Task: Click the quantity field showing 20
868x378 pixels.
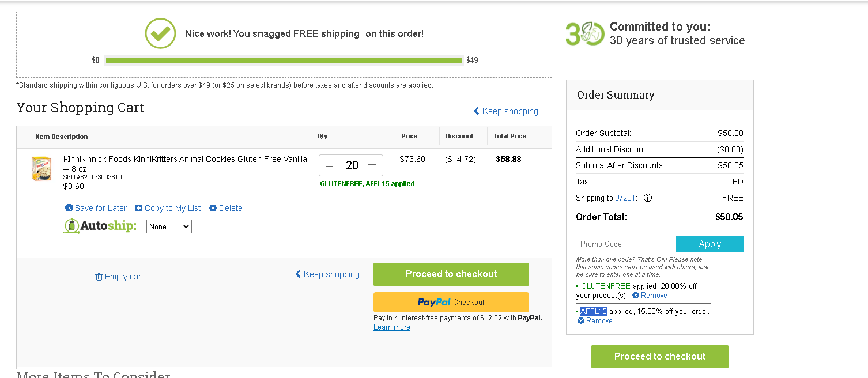Action: [352, 165]
